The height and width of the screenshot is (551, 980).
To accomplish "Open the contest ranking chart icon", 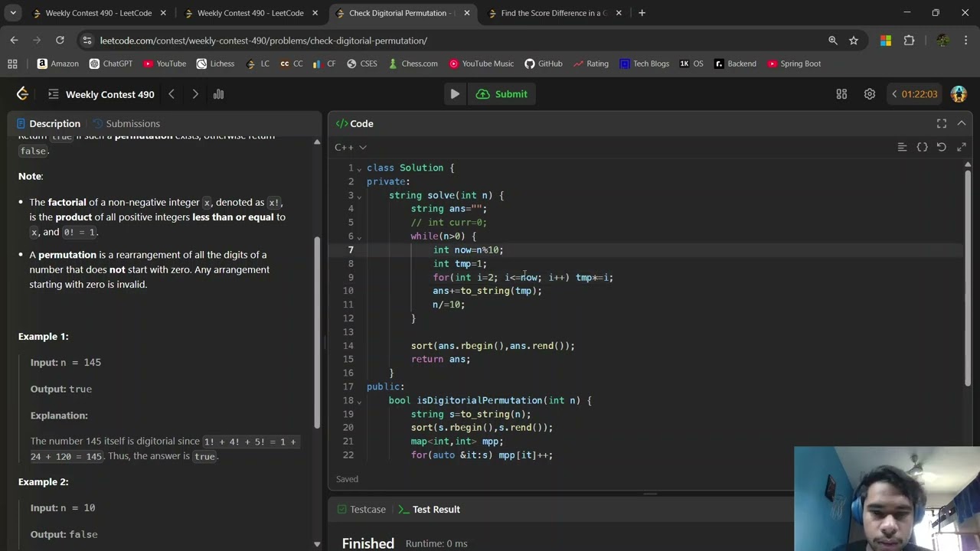I will click(x=218, y=94).
